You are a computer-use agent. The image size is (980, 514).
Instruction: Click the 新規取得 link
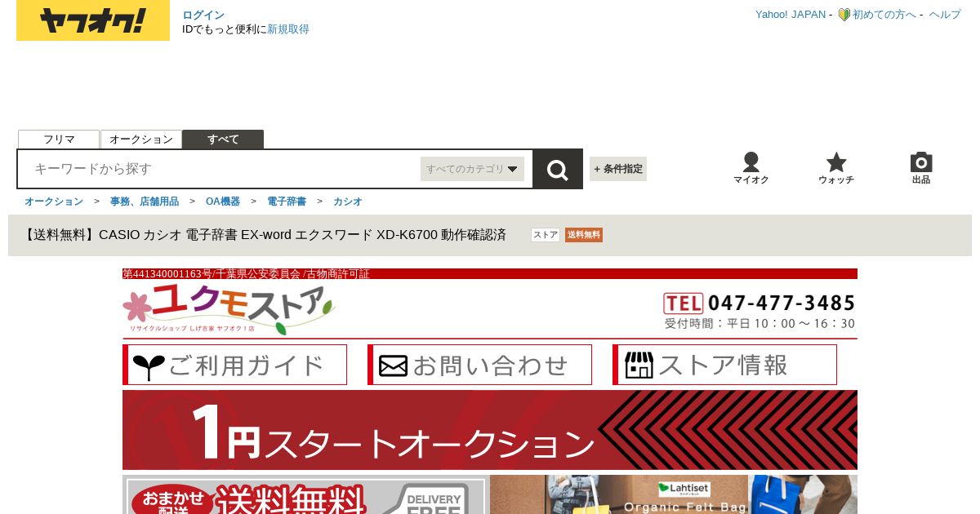[x=288, y=29]
